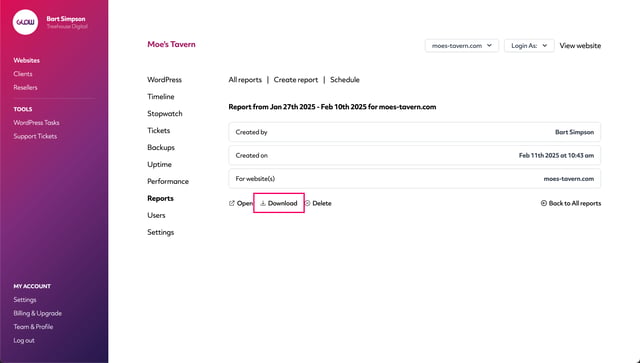Open the moes-tavern.com domain dropdown
The width and height of the screenshot is (640, 363).
point(462,46)
